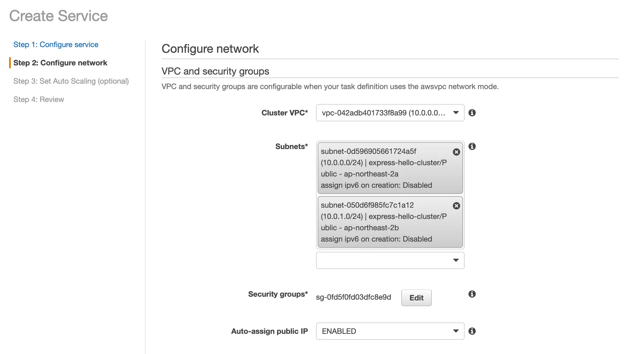Select Step 4: Review in the sidebar
The image size is (644, 354).
coord(39,99)
